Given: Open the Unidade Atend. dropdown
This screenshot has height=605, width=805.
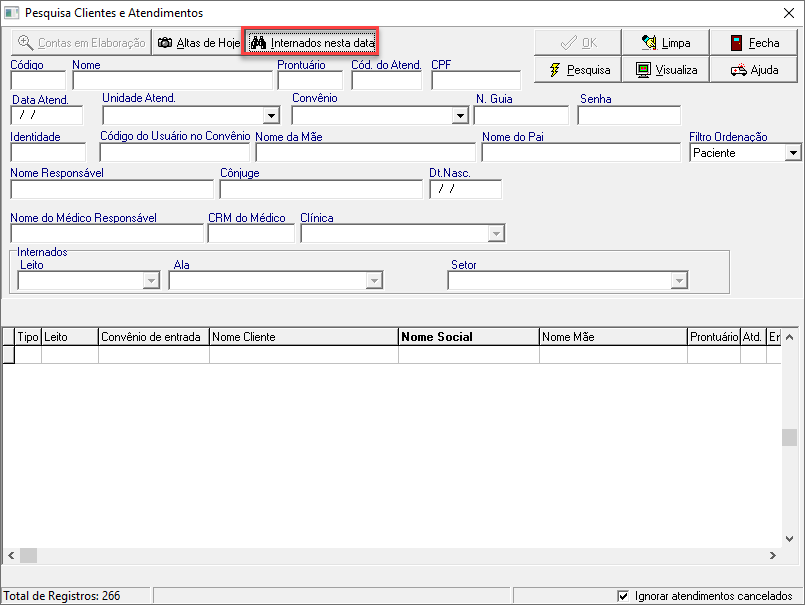Looking at the screenshot, I should point(271,116).
